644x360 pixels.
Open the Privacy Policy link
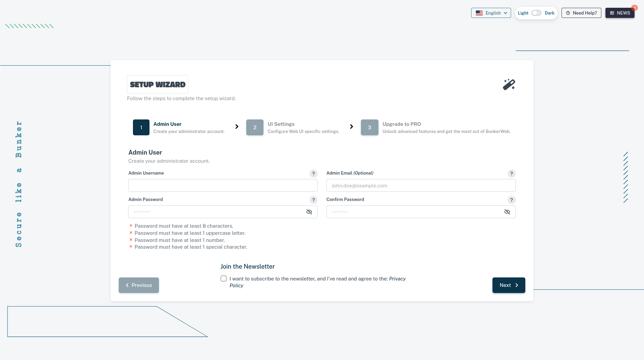[x=397, y=279]
